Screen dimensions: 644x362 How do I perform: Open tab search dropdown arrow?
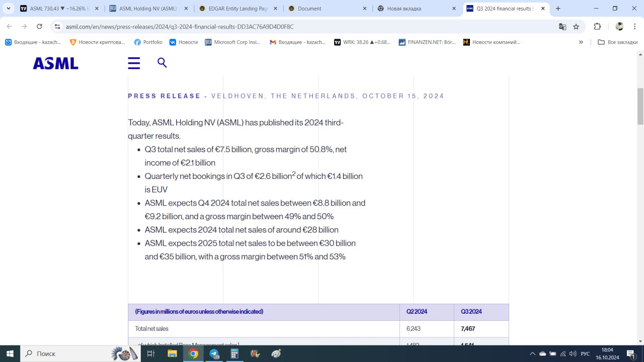[9, 9]
